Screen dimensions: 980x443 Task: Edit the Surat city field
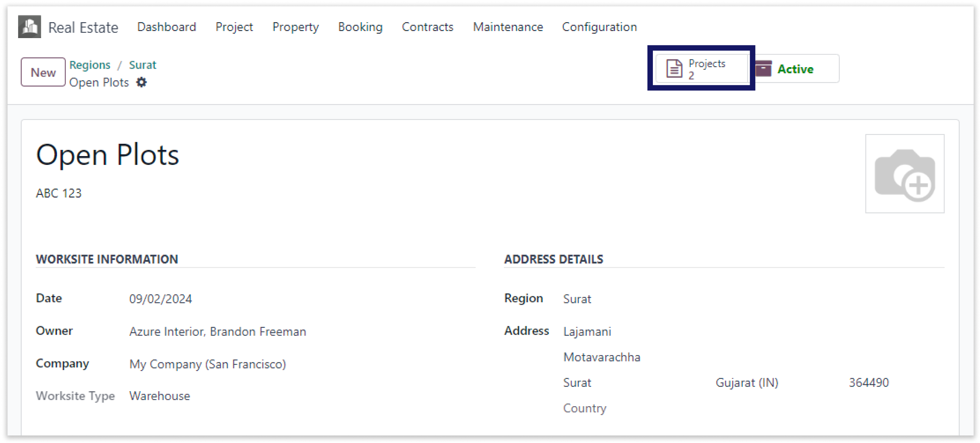pos(577,383)
